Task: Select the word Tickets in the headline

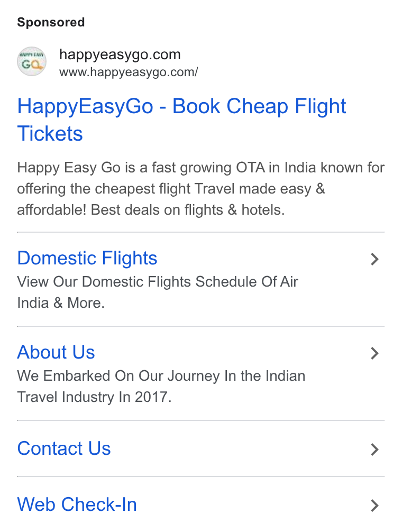Action: (50, 133)
